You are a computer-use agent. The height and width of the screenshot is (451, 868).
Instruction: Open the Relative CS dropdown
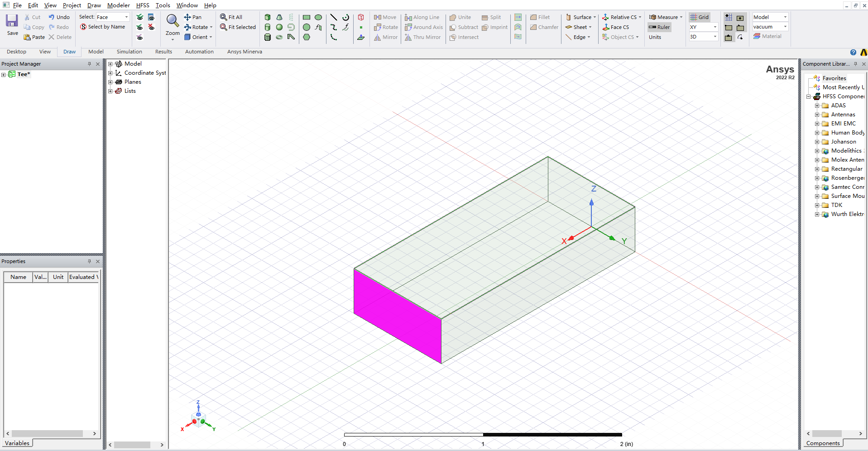pos(622,17)
